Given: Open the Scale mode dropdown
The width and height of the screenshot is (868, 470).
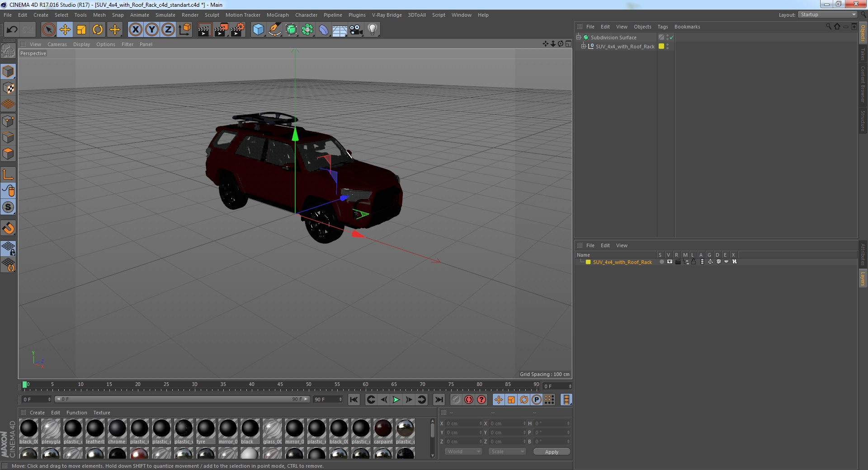Looking at the screenshot, I should (507, 451).
